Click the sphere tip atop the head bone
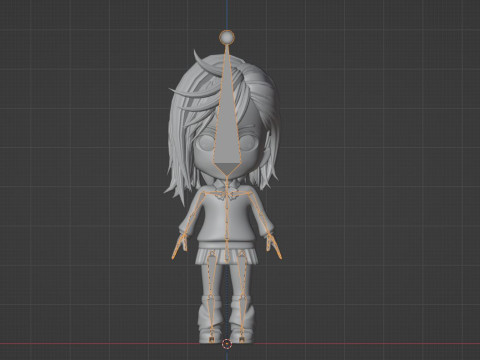This screenshot has width=480, height=360. click(227, 37)
